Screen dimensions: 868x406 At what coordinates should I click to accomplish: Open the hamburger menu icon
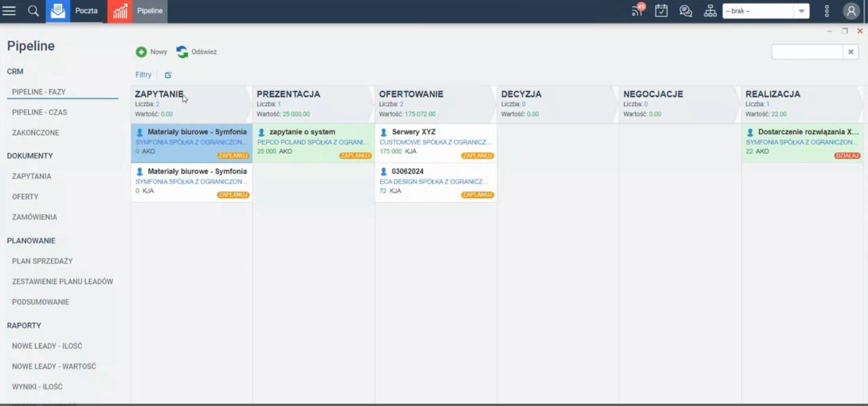[9, 10]
